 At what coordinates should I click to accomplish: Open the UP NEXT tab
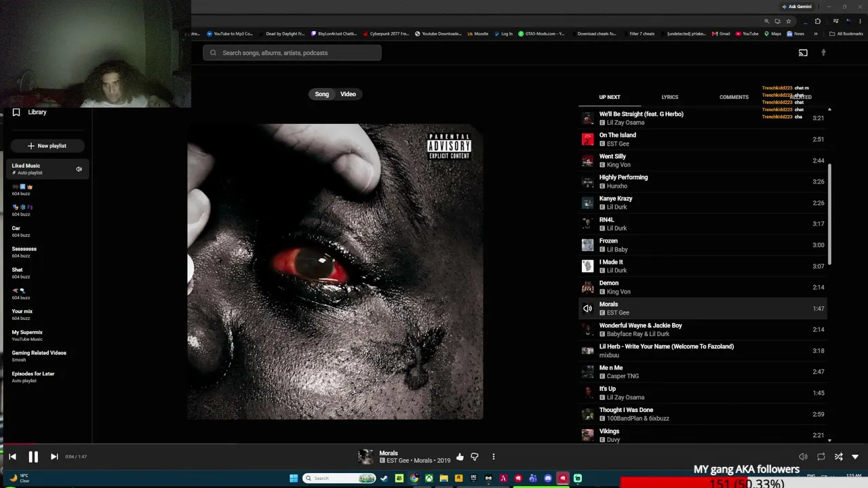610,97
